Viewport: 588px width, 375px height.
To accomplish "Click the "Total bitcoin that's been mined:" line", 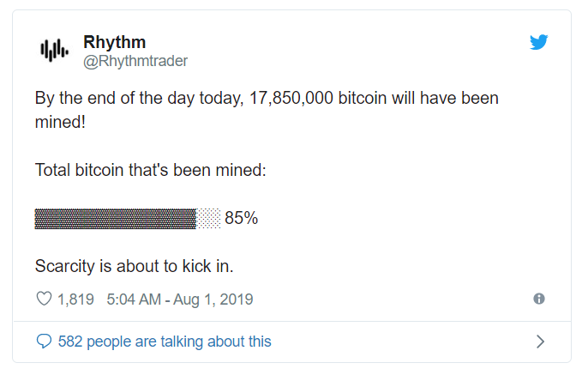I will tap(151, 170).
